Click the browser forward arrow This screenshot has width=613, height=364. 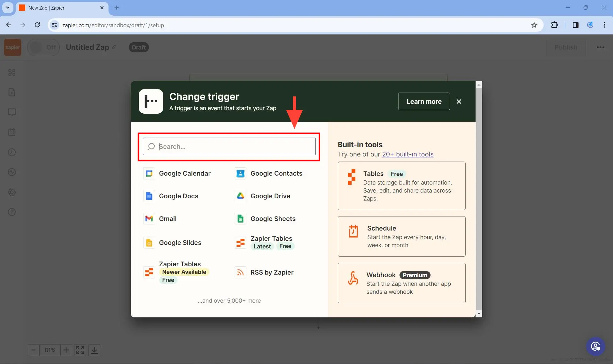point(23,25)
